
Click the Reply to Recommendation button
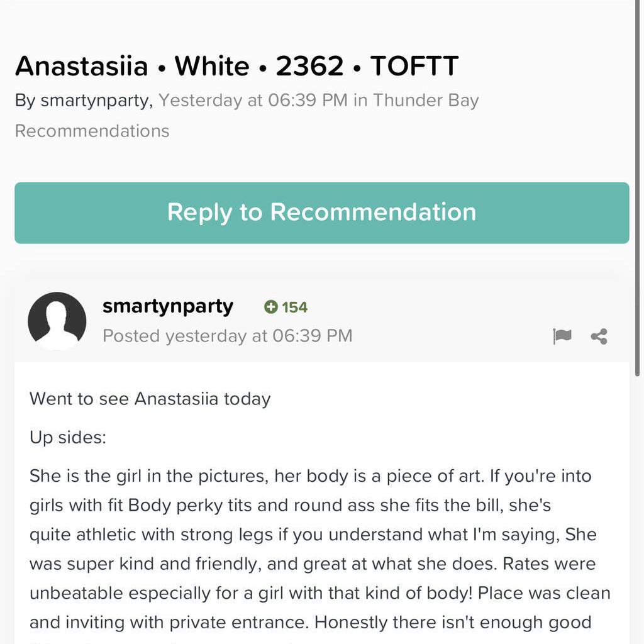tap(321, 213)
